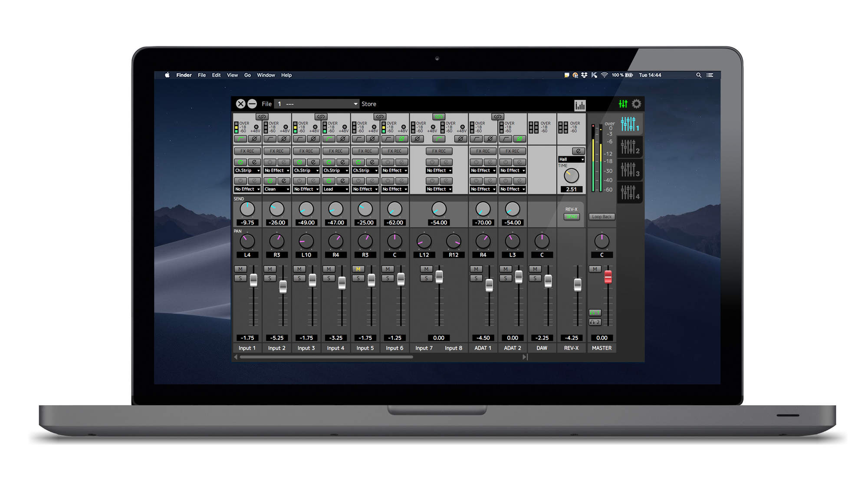The image size is (868, 488).
Task: Open the gear settings icon
Action: [636, 104]
